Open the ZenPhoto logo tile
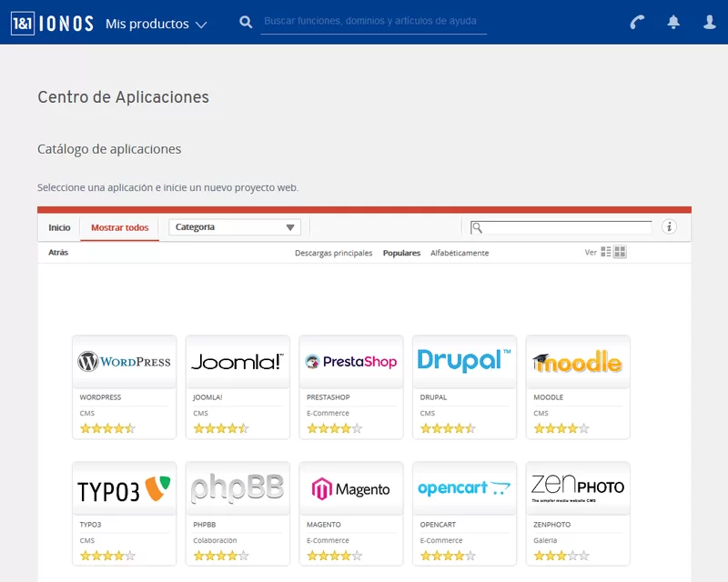 click(x=578, y=488)
